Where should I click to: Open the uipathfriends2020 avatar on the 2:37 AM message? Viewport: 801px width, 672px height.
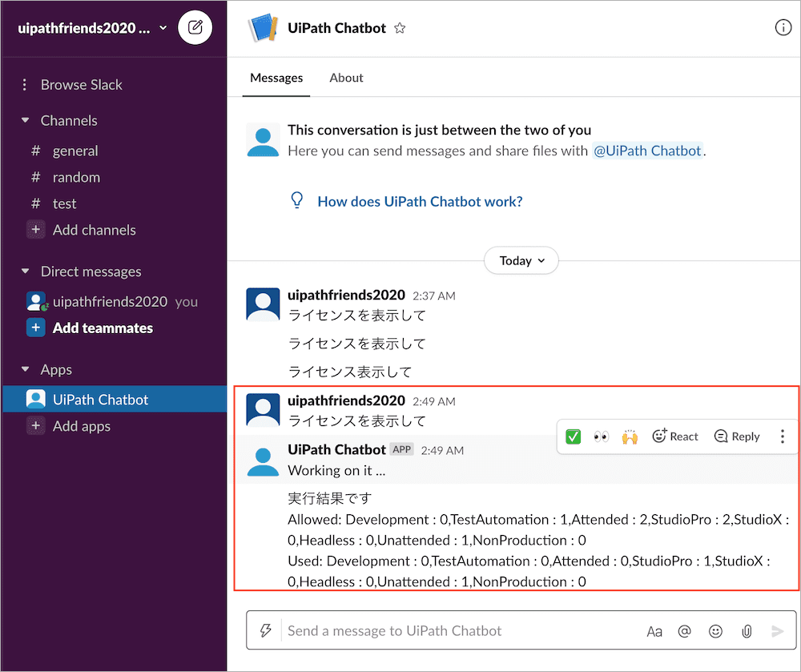[x=263, y=304]
